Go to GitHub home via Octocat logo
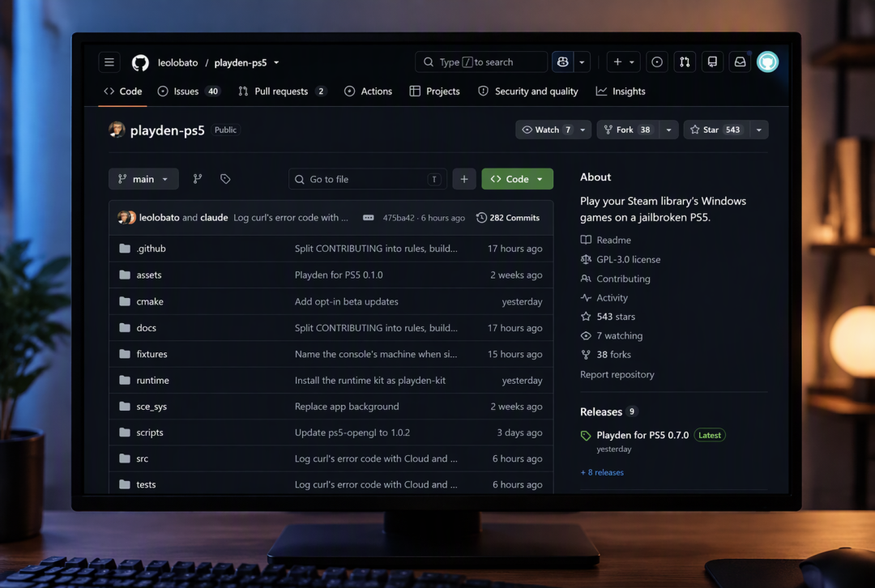This screenshot has width=875, height=588. click(140, 62)
